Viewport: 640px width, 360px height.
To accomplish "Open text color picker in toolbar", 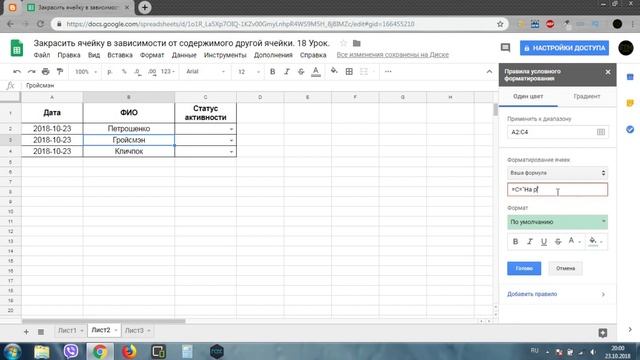I will click(x=316, y=72).
